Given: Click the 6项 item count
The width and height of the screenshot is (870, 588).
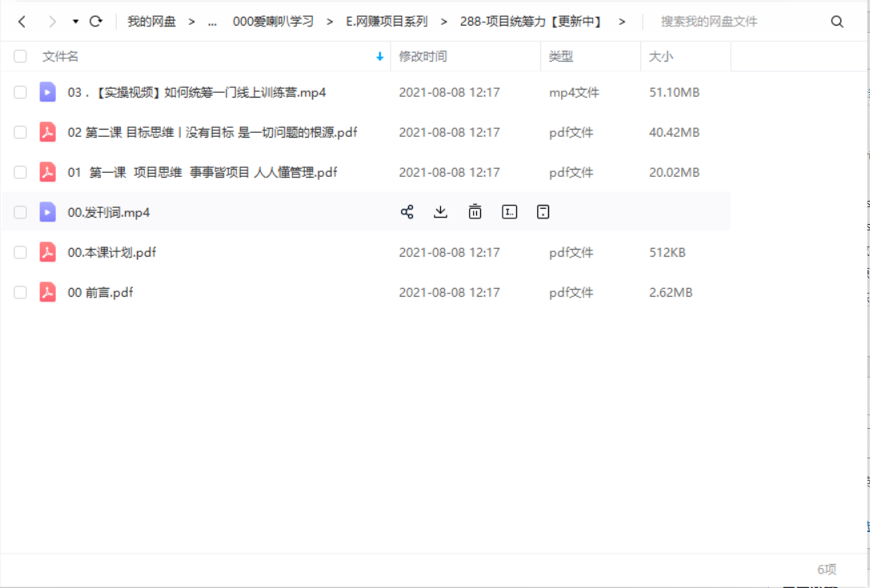Looking at the screenshot, I should (x=826, y=569).
